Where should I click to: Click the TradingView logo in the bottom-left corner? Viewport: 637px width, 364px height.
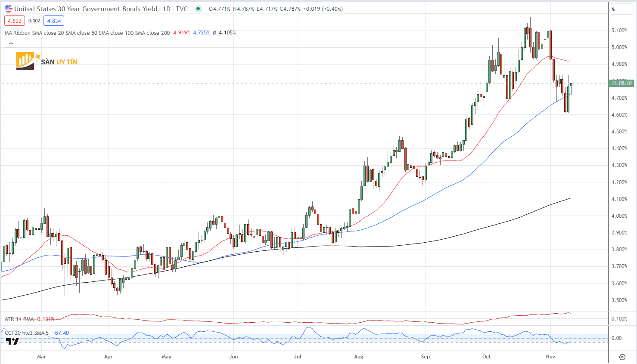tap(13, 341)
